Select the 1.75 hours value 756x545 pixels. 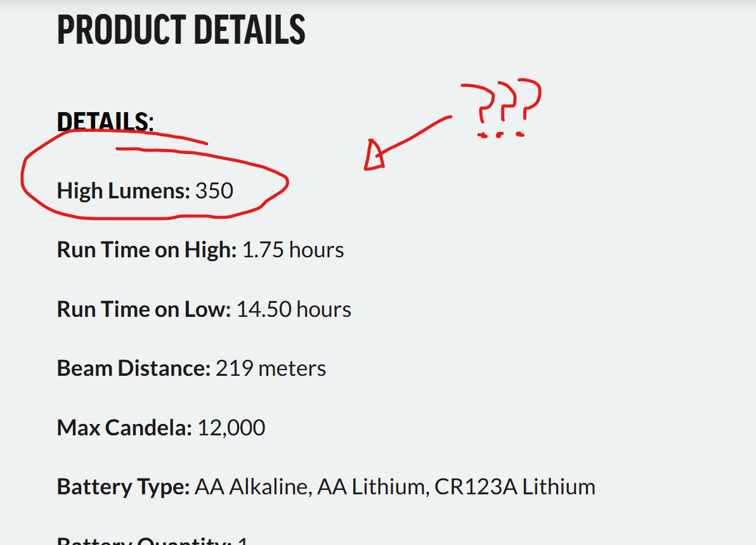(x=293, y=250)
